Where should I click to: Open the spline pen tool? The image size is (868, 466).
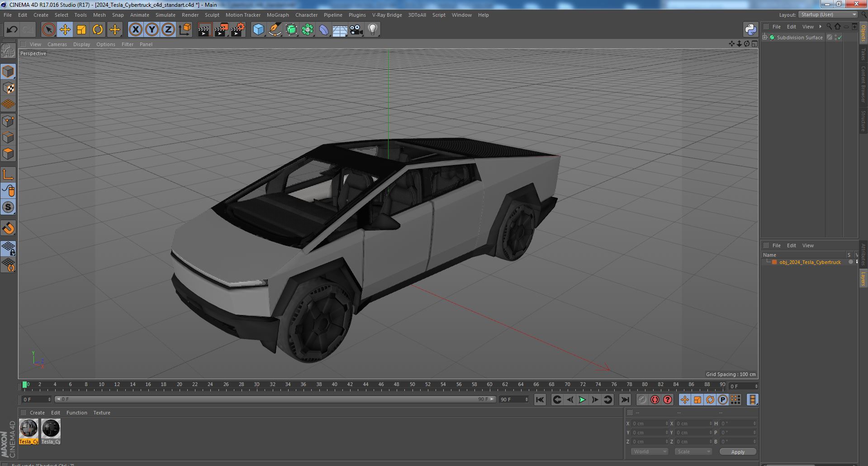275,30
